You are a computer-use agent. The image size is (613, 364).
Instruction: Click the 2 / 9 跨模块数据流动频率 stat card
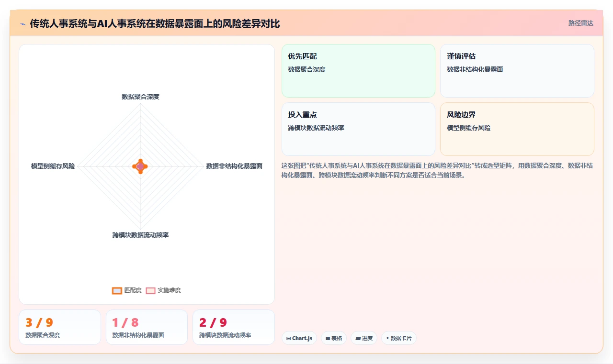click(234, 327)
